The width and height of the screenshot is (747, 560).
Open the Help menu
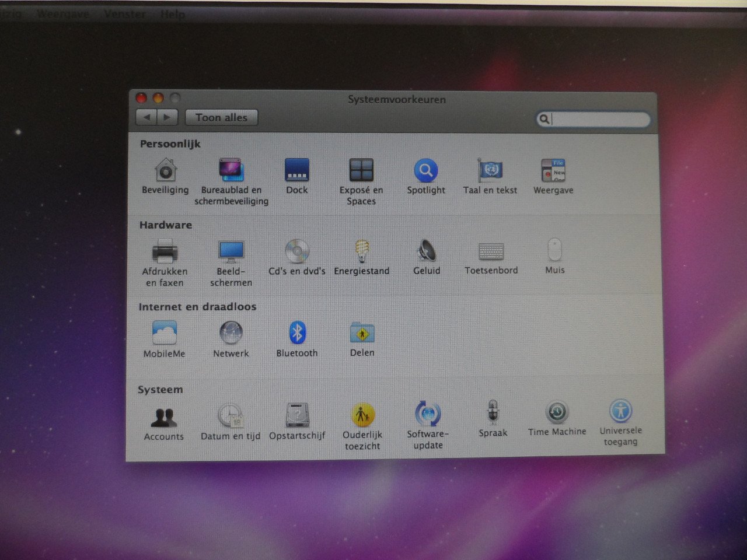[173, 14]
